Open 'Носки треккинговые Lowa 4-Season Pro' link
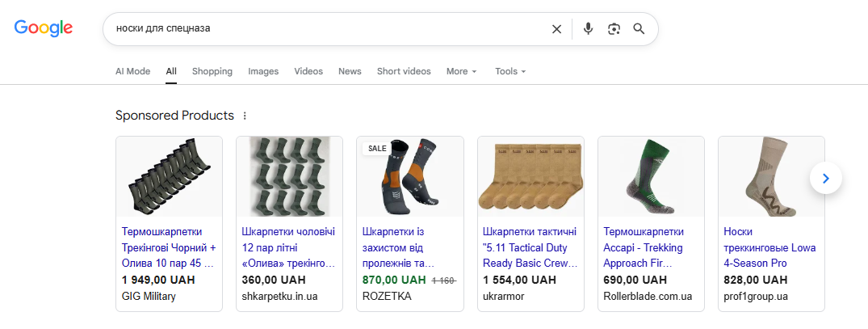The width and height of the screenshot is (868, 329). [770, 247]
